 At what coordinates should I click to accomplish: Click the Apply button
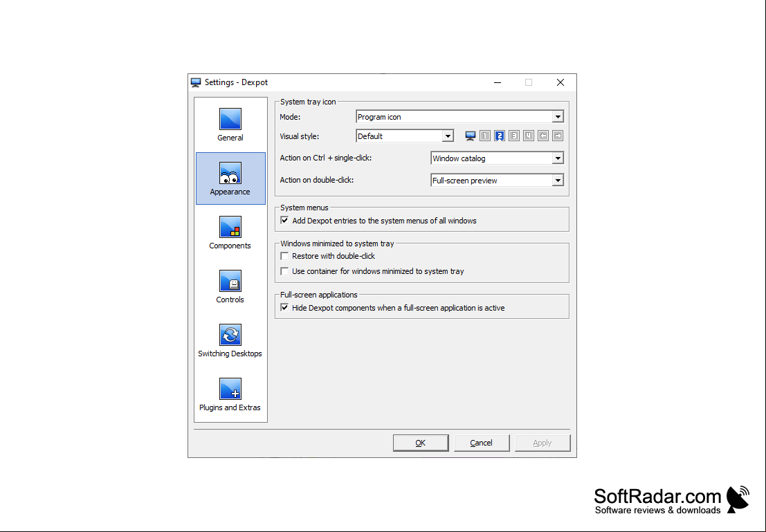coord(542,443)
